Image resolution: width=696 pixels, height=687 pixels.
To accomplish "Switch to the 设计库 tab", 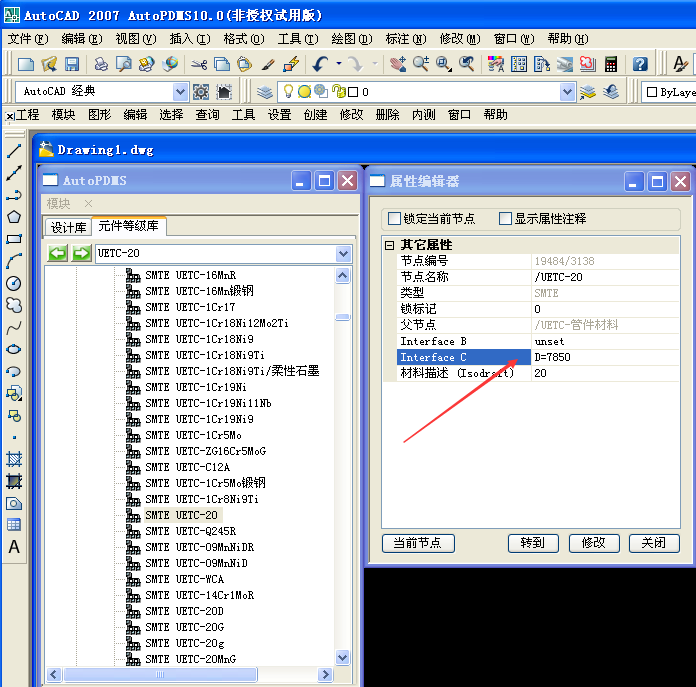I will 68,227.
